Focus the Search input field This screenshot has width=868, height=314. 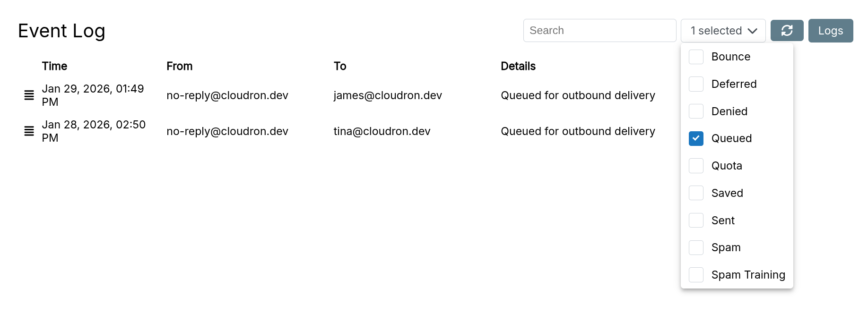599,31
